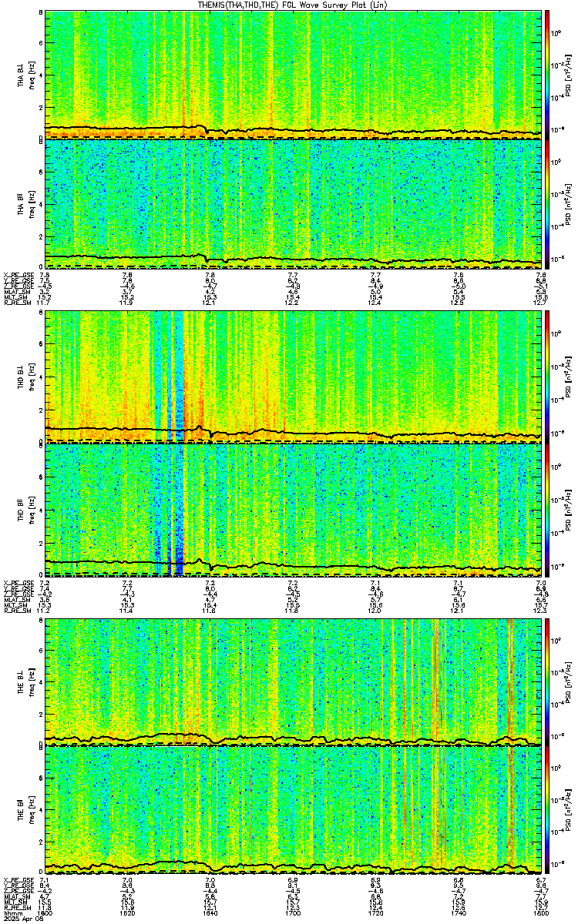Click the PSD color bar beside THD B-parallel
Screen dimensions: 578x924
[547, 509]
